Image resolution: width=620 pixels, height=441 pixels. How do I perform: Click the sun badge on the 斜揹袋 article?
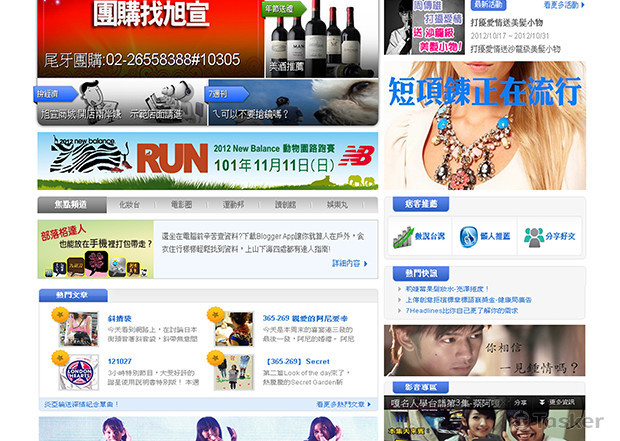[x=60, y=315]
